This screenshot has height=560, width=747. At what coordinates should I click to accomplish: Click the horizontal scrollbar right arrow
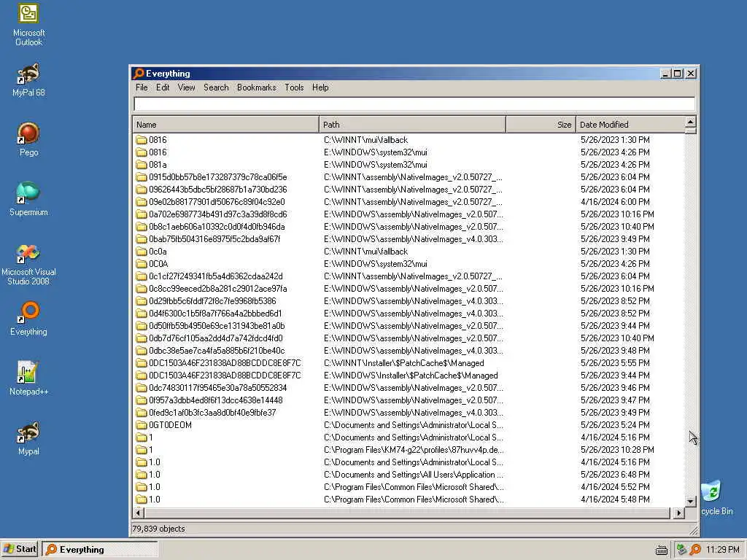(679, 513)
